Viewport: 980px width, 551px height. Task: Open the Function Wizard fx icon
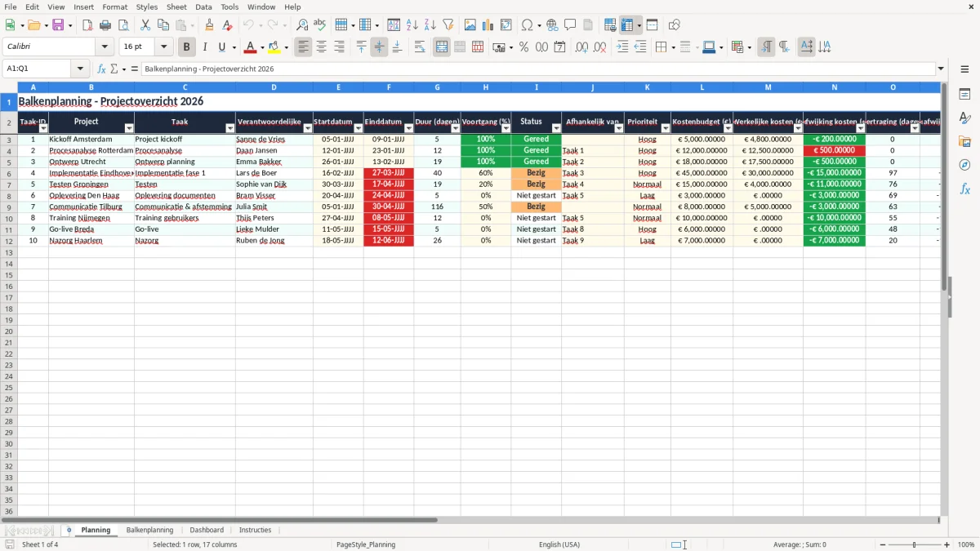pos(101,69)
